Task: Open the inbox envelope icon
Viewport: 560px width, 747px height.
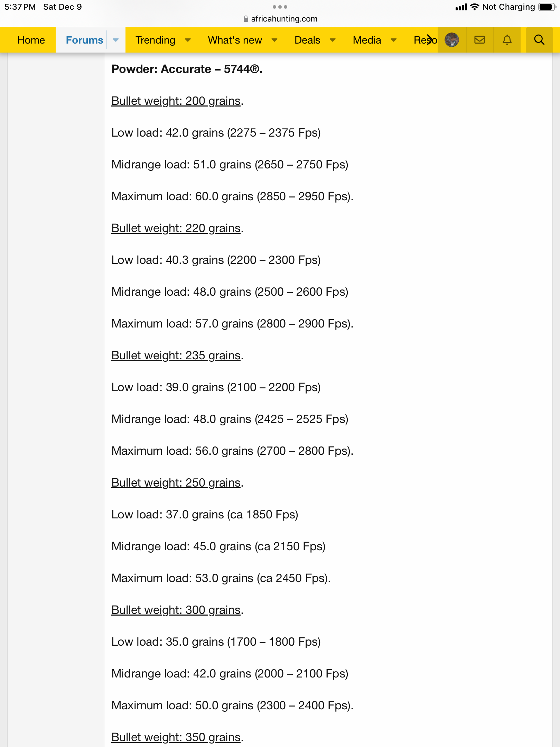Action: coord(479,40)
